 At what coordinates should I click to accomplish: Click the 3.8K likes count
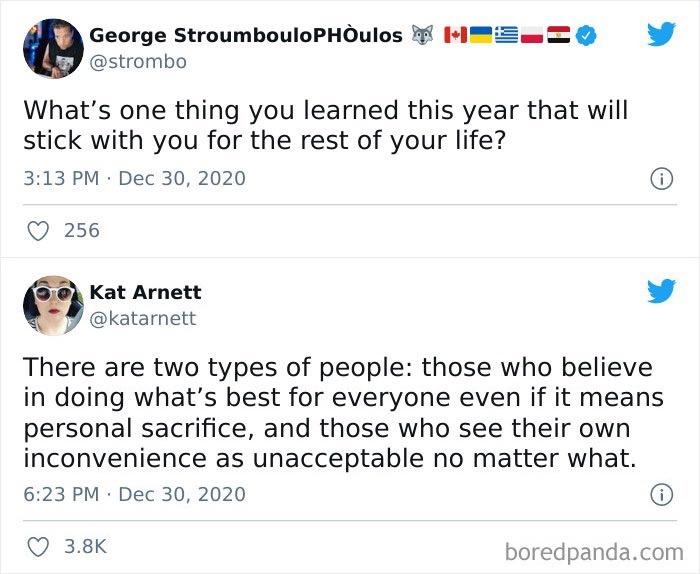point(85,546)
